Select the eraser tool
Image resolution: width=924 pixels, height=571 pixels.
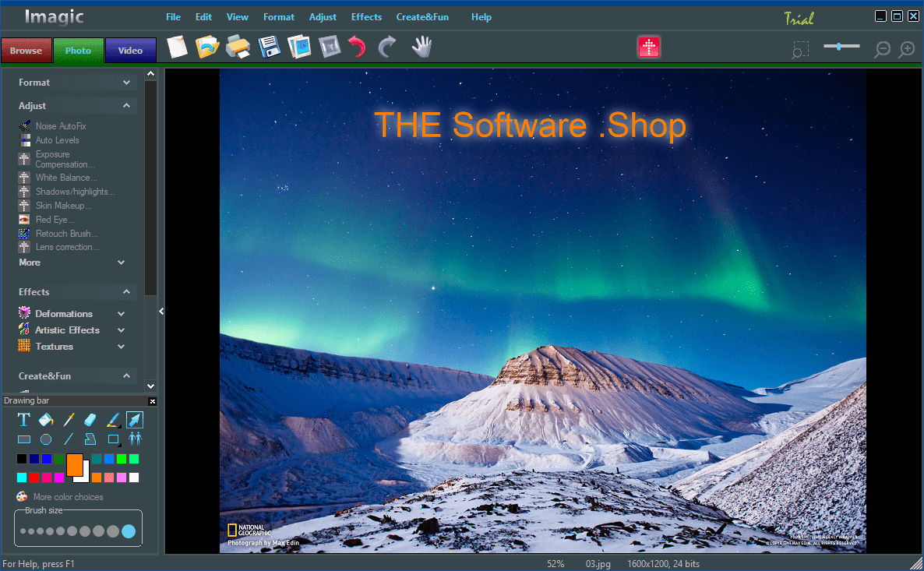pyautogui.click(x=90, y=420)
